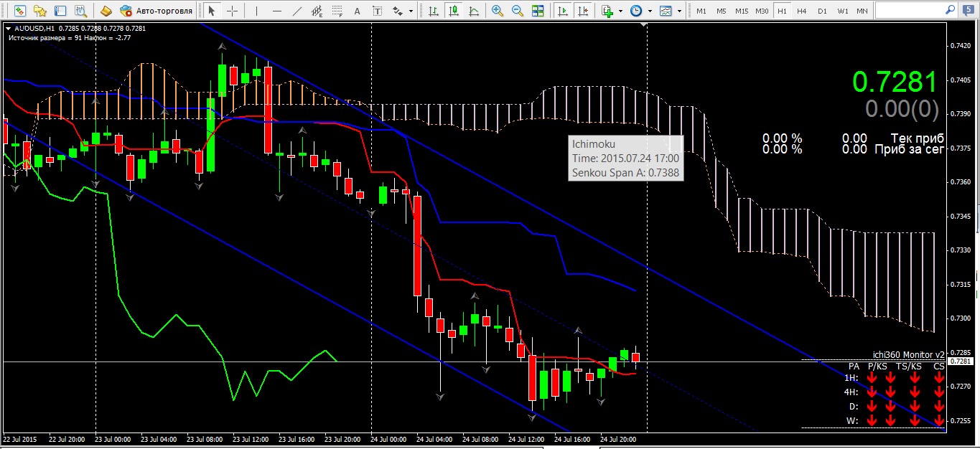Zoom out the chart
980x449 pixels.
pos(518,11)
